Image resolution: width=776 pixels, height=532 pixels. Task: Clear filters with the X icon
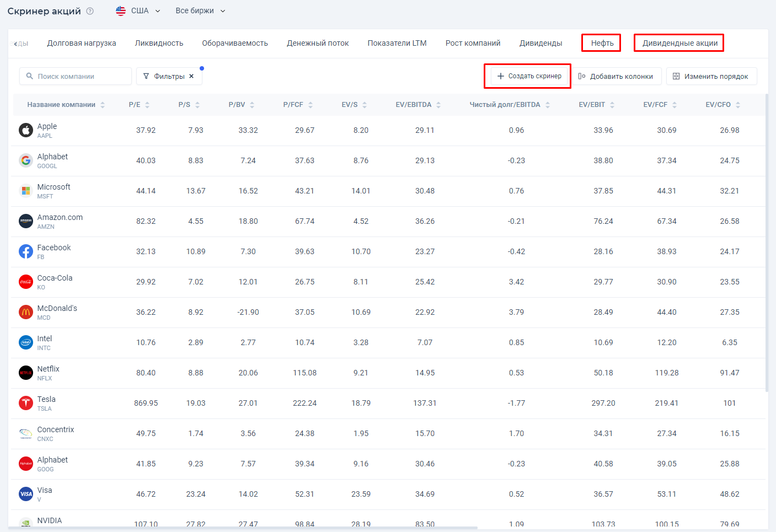tap(191, 76)
